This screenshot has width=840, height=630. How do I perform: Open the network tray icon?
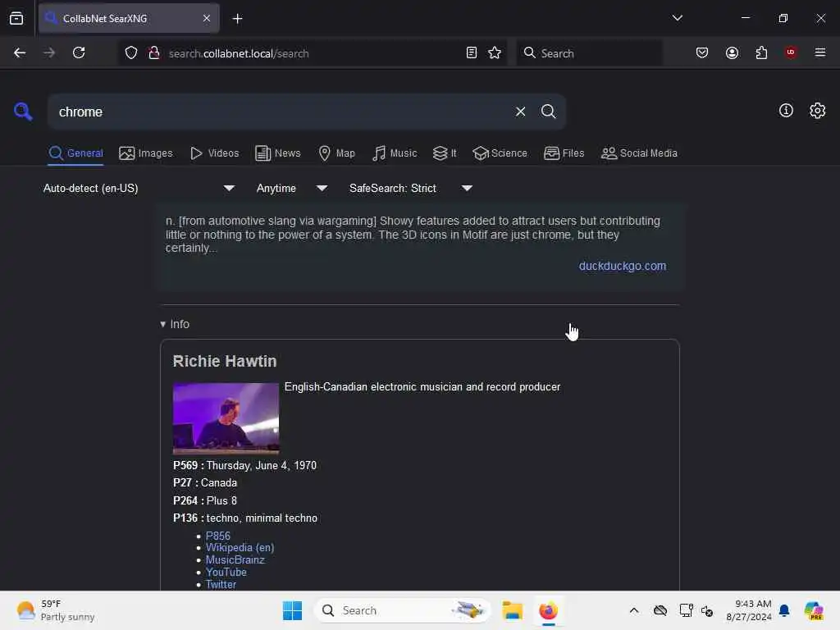pyautogui.click(x=687, y=610)
